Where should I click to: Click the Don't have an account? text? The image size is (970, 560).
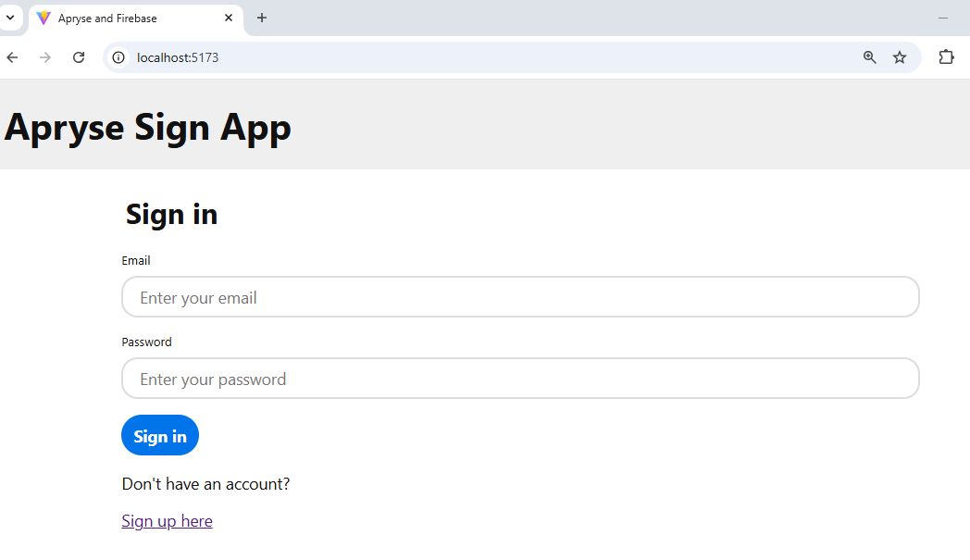pyautogui.click(x=205, y=484)
